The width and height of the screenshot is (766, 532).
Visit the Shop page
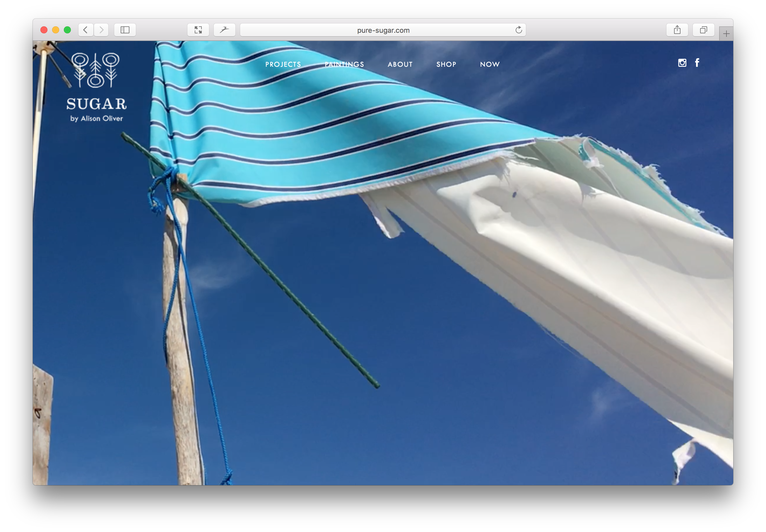tap(446, 64)
